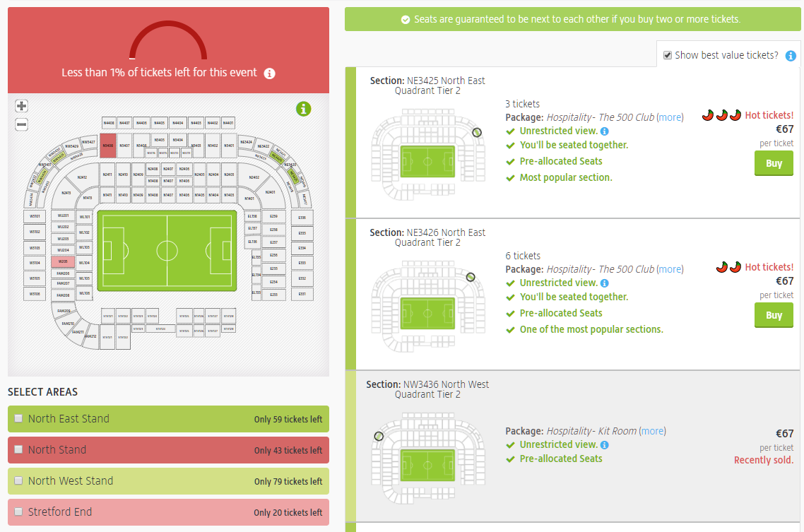
Task: Select the Stretford End checkbox
Action: [x=19, y=512]
